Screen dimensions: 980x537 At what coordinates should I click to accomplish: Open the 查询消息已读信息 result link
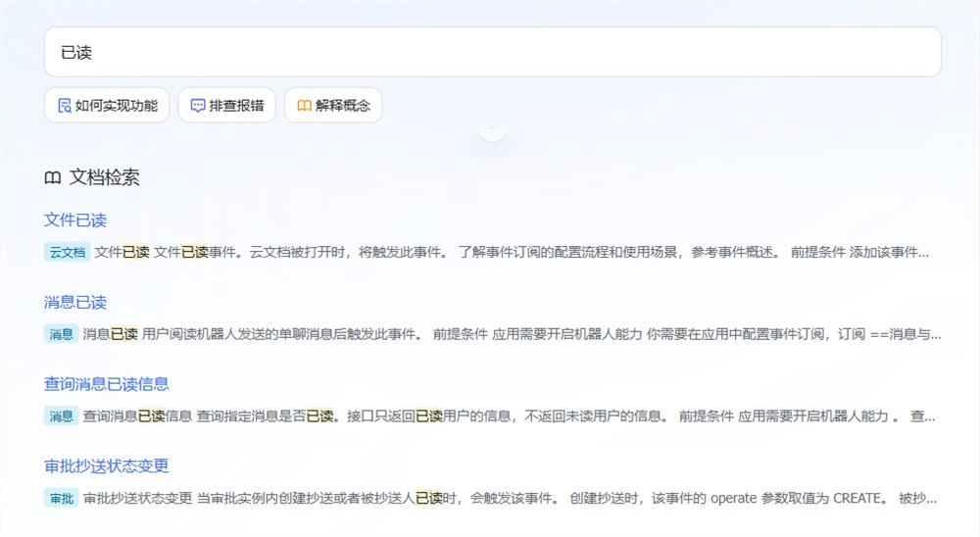coord(106,384)
